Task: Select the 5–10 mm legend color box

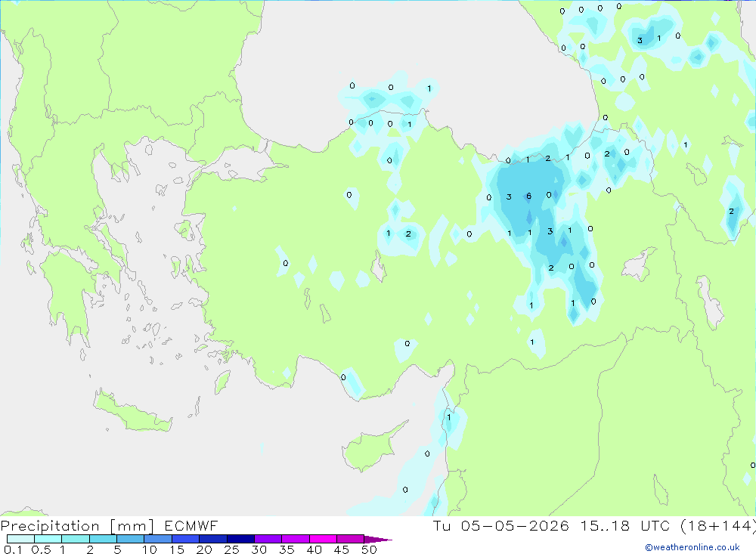Action: tap(131, 539)
